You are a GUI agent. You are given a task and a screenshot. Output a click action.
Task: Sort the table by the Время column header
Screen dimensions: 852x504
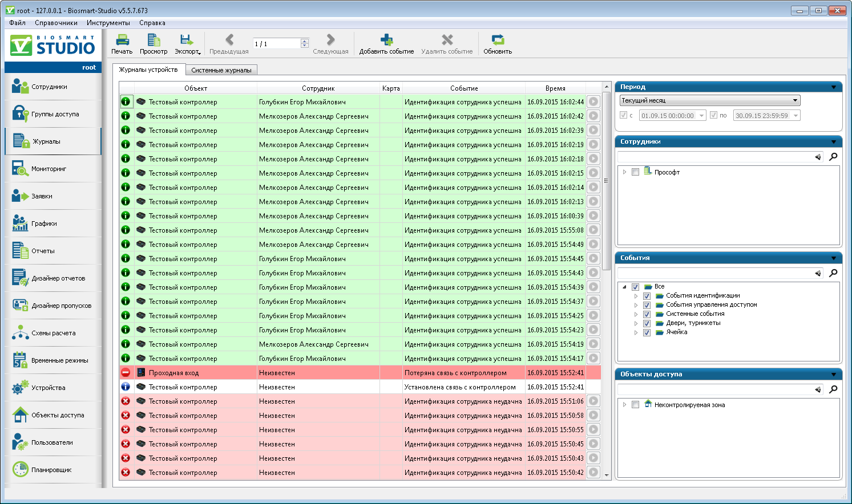click(x=555, y=88)
